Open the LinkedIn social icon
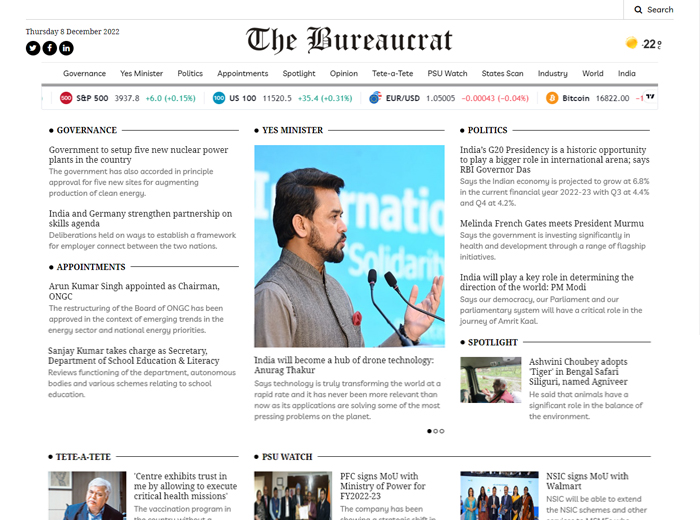This screenshot has height=520, width=700. click(x=66, y=48)
